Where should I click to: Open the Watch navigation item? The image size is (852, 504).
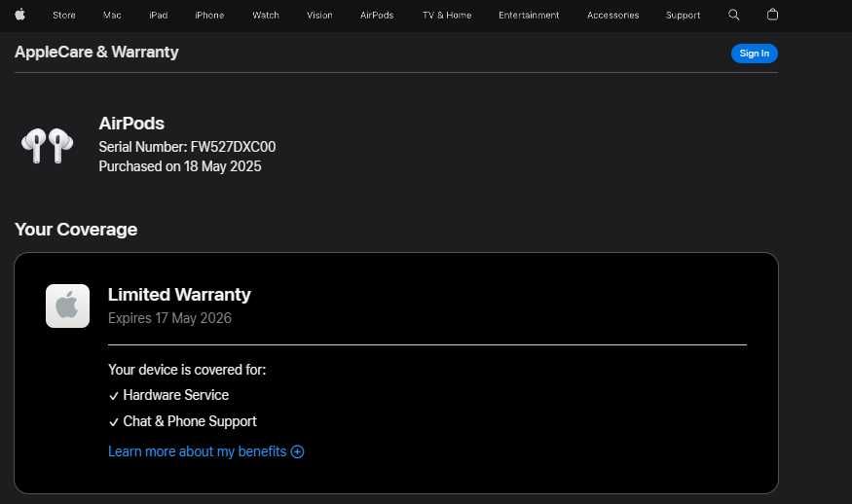pyautogui.click(x=265, y=16)
